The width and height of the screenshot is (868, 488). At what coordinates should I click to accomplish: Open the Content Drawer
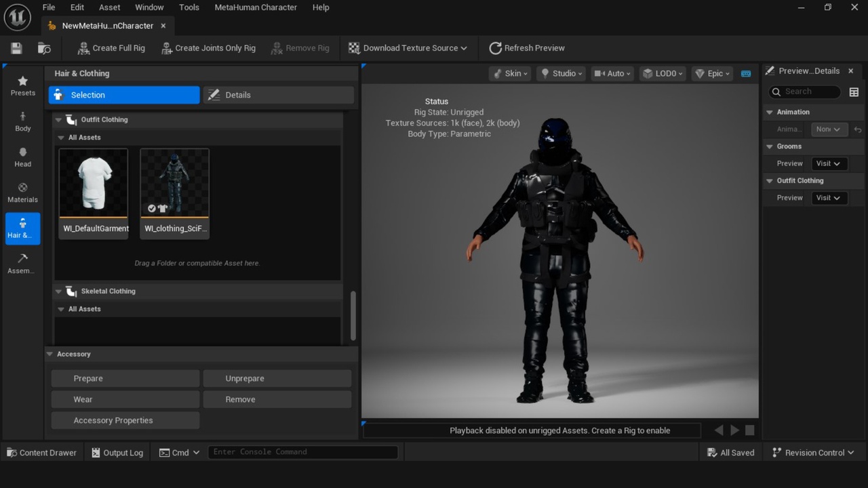tap(42, 453)
